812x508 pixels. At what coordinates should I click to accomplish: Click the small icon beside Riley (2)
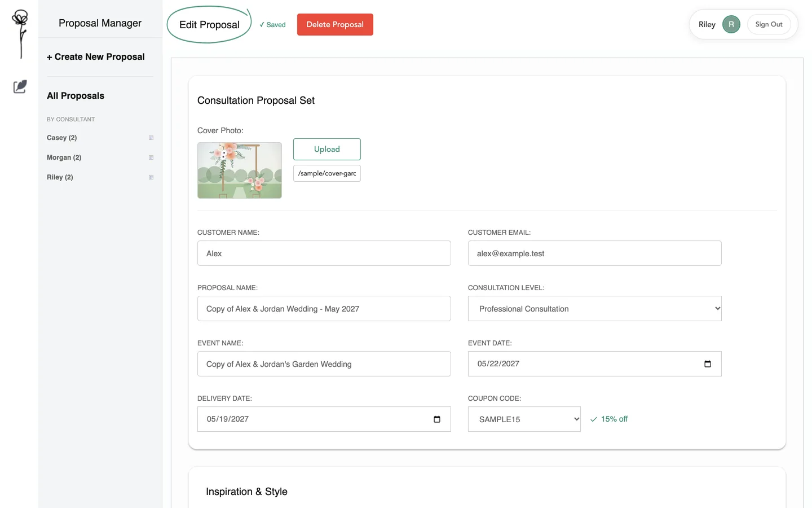151,177
